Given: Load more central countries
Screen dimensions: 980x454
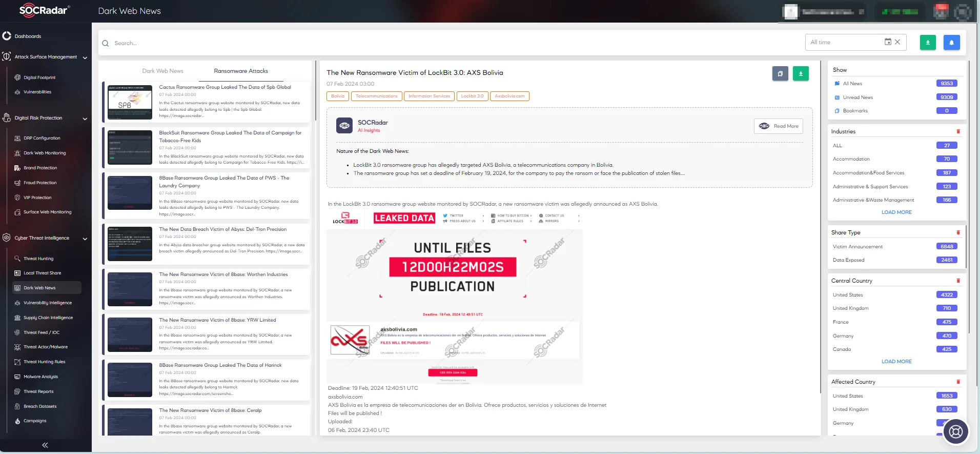Looking at the screenshot, I should point(896,362).
